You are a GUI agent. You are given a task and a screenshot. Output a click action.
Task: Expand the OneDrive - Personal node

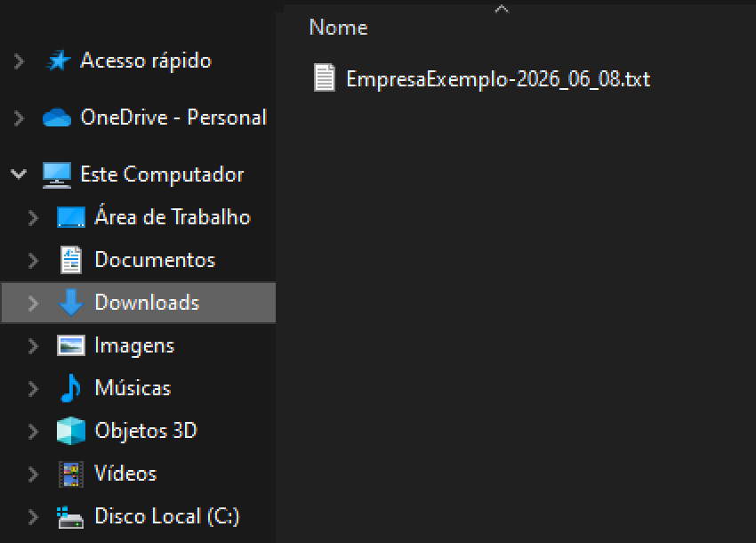tap(19, 118)
